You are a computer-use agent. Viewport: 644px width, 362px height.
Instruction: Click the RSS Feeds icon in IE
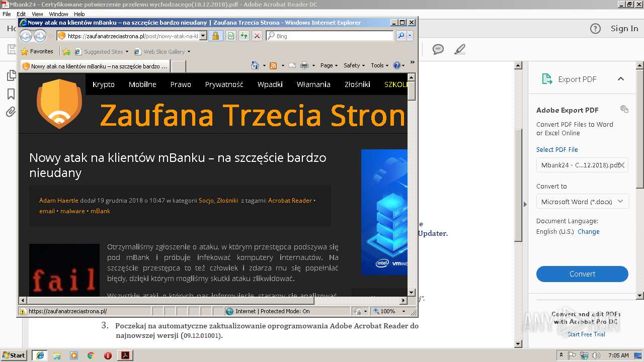click(x=273, y=65)
